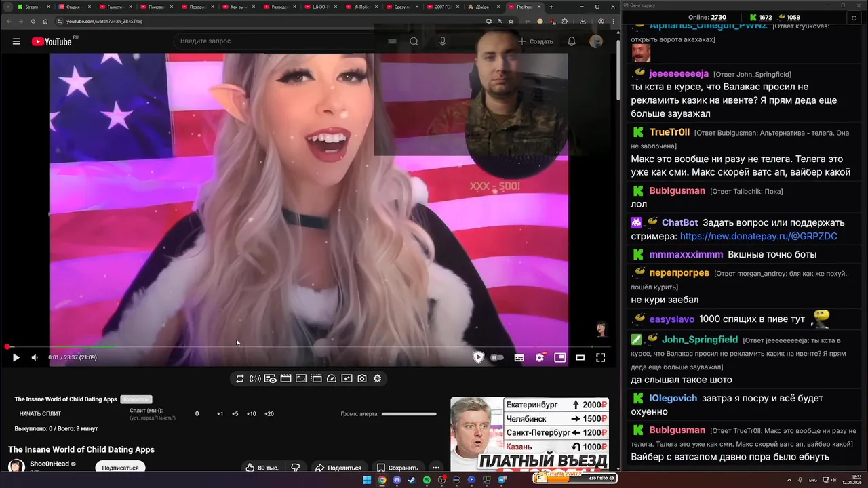Open the three-dot more actions menu
Screen dimensions: 868x488
tap(436, 468)
